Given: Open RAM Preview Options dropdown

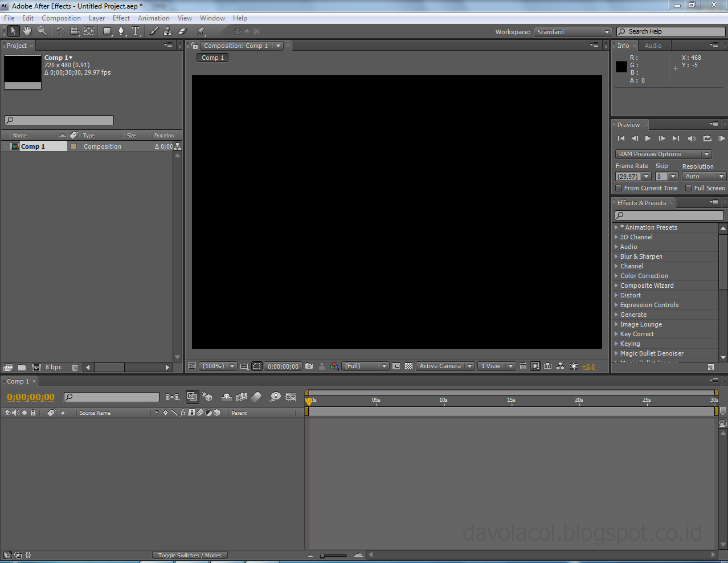Looking at the screenshot, I should click(663, 154).
